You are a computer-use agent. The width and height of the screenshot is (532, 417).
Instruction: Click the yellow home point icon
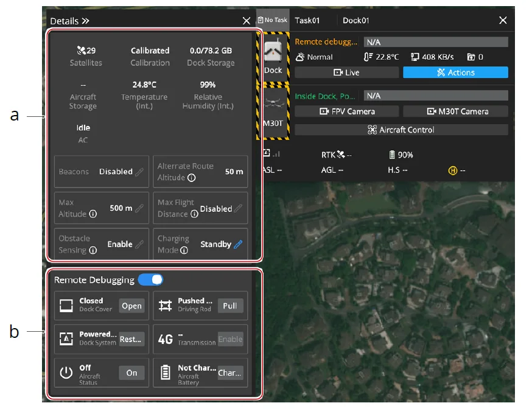454,170
